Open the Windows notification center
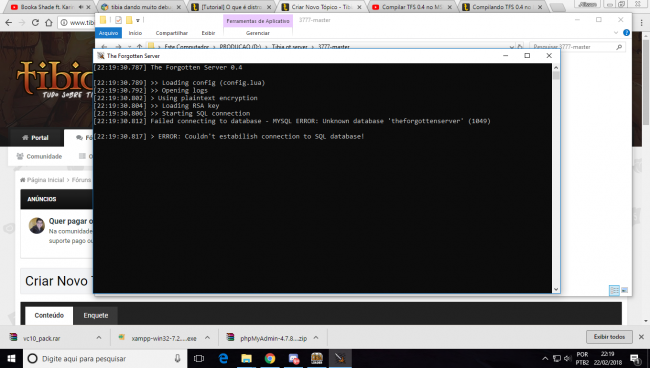The image size is (650, 368). [x=635, y=358]
